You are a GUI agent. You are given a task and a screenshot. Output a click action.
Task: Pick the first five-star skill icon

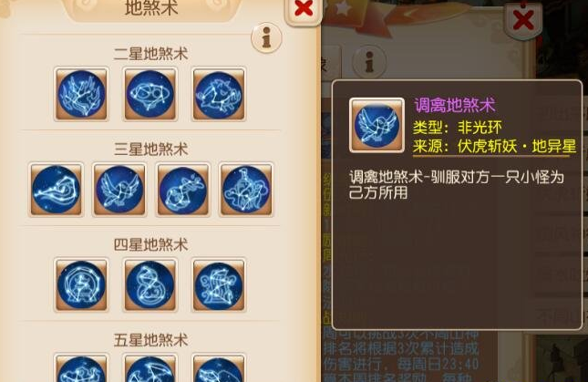81,368
